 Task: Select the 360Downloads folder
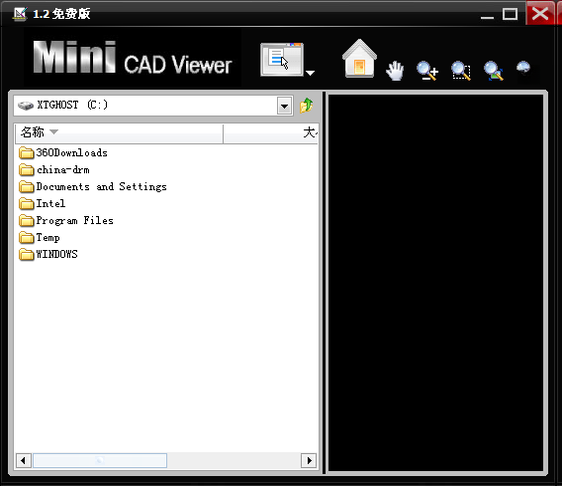tap(63, 153)
